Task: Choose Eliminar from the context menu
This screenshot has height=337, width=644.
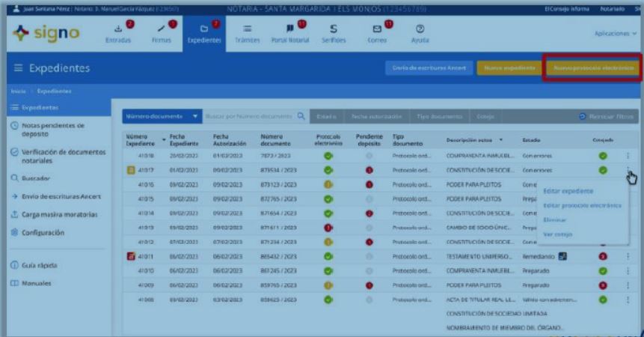Action: (x=555, y=220)
